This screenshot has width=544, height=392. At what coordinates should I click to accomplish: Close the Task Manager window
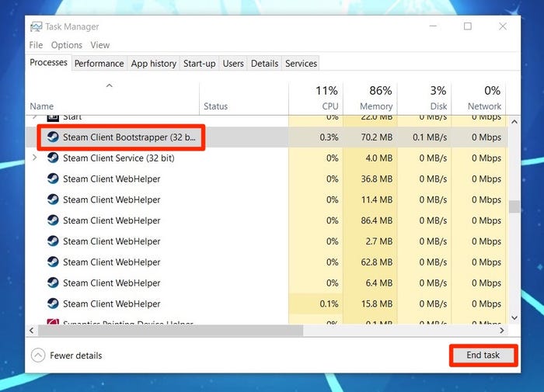pyautogui.click(x=503, y=26)
